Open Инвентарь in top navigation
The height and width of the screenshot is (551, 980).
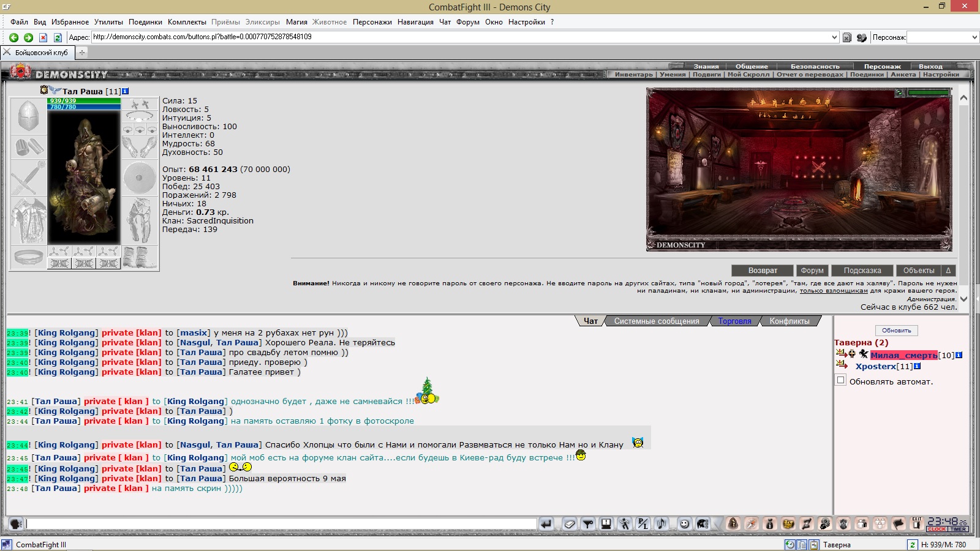pos(634,75)
